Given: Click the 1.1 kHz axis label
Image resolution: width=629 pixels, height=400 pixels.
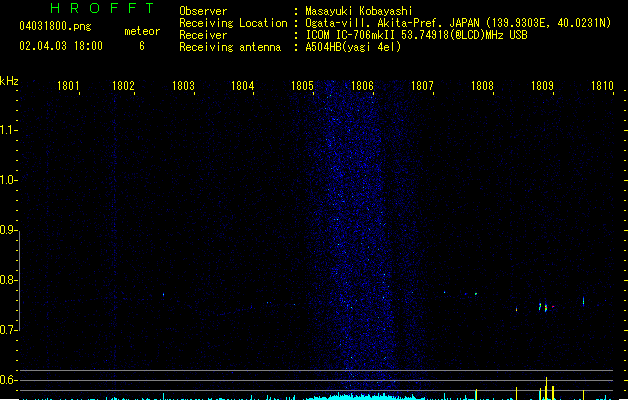Looking at the screenshot, I should 7,130.
